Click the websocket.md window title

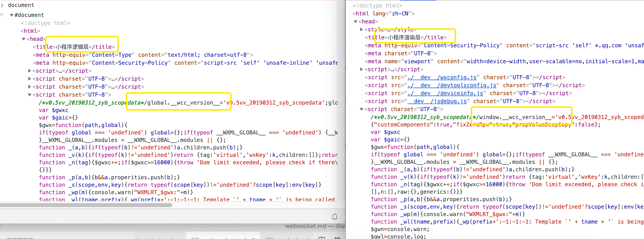[x=315, y=226]
